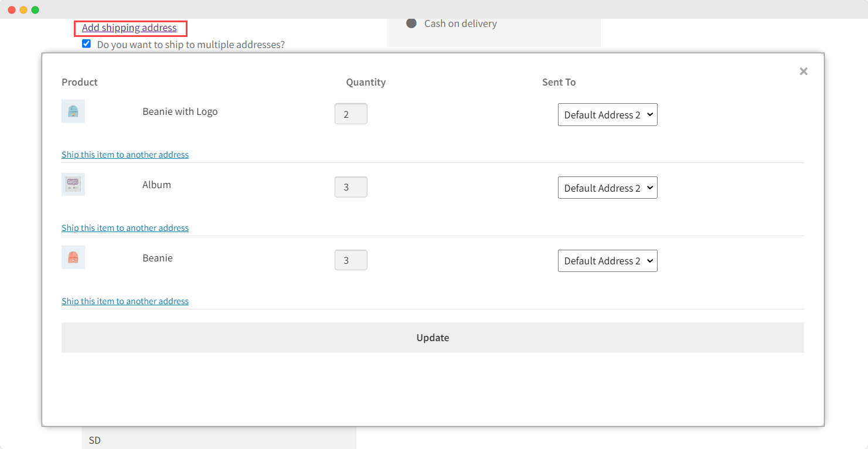Open the Default Address 2 dropdown for Beanie

coord(607,260)
